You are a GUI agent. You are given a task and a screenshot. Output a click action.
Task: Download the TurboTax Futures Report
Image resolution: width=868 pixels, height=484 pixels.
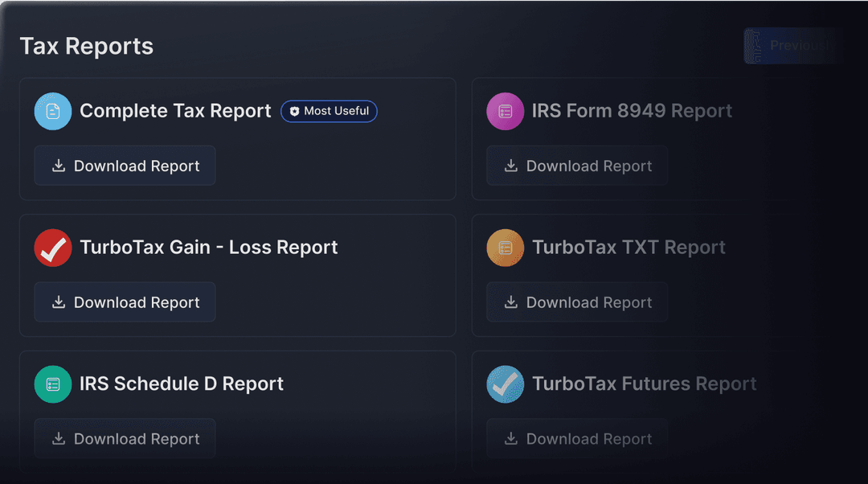577,439
